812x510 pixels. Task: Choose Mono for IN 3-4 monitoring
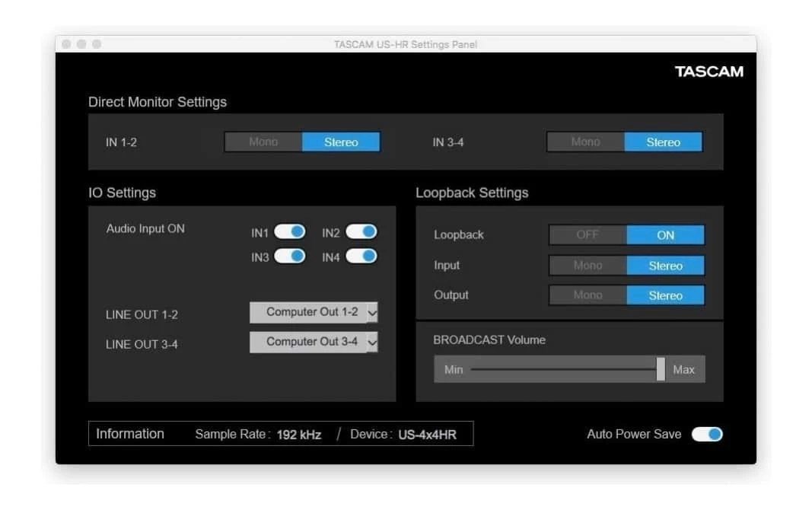point(585,142)
